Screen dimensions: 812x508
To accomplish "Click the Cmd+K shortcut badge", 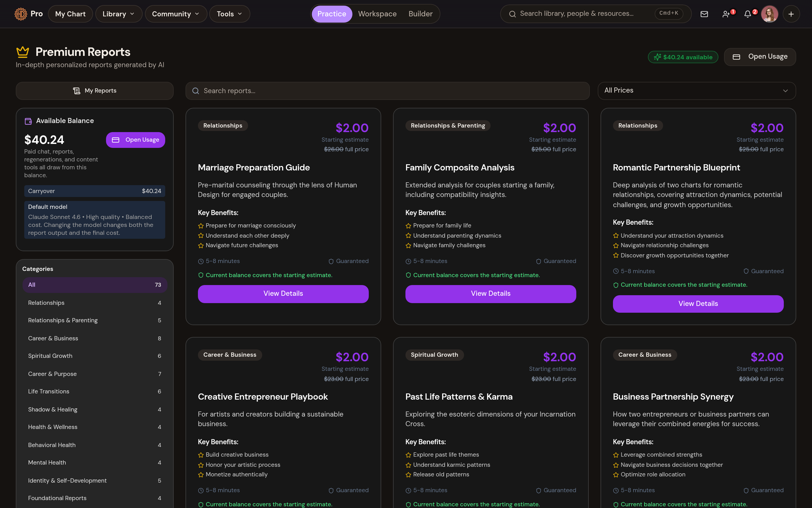I will click(x=669, y=14).
